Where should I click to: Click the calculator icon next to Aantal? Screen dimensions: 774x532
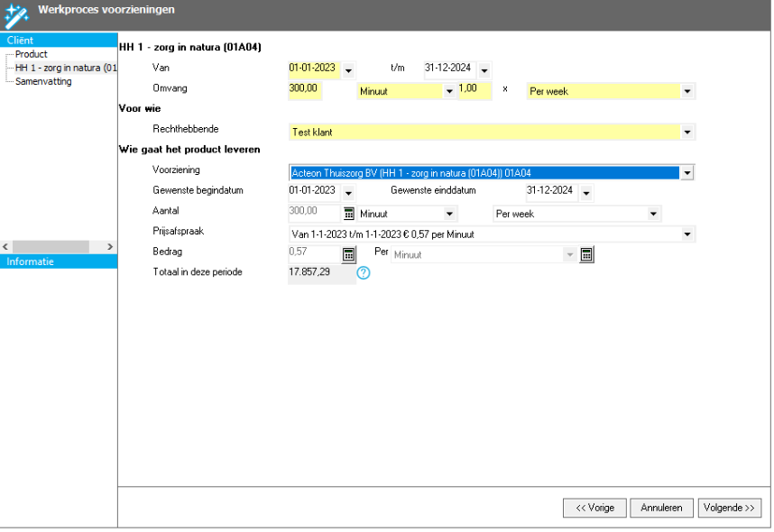[349, 214]
